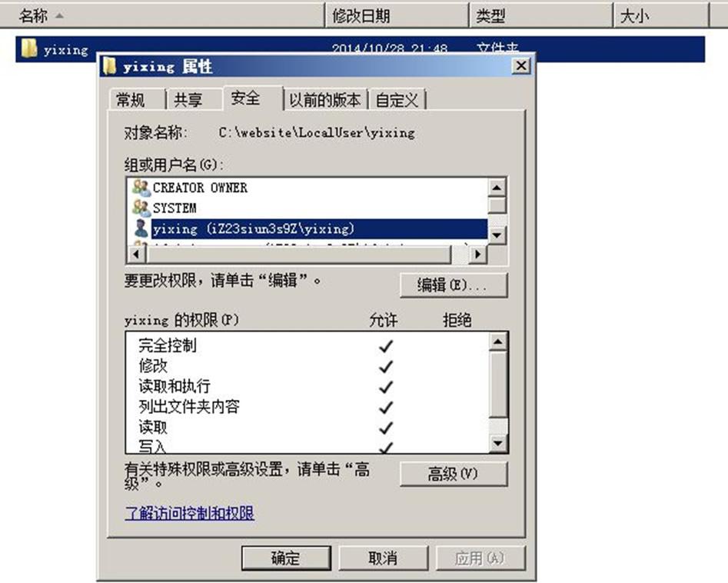Screen dimensions: 728x583
Task: Switch to the 常规 tab
Action: pos(131,100)
